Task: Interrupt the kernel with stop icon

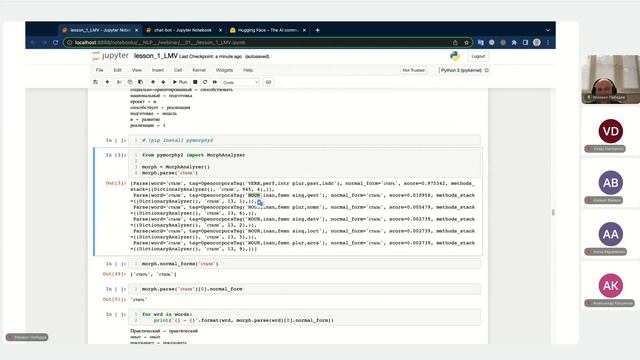Action: tap(195, 82)
